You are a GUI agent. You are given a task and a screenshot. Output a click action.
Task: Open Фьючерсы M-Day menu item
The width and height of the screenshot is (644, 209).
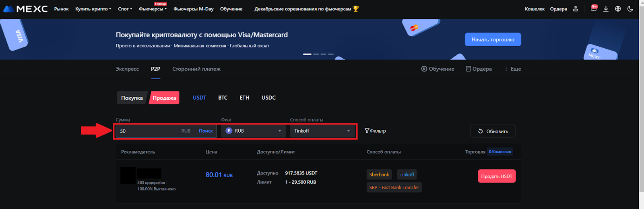pyautogui.click(x=193, y=9)
